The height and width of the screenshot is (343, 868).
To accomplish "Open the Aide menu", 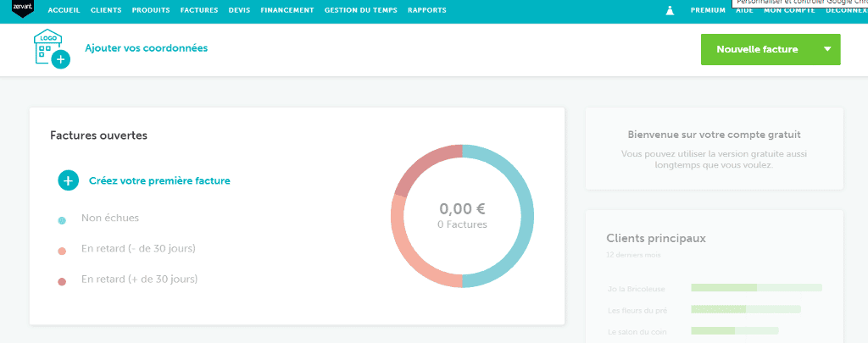I will 744,10.
